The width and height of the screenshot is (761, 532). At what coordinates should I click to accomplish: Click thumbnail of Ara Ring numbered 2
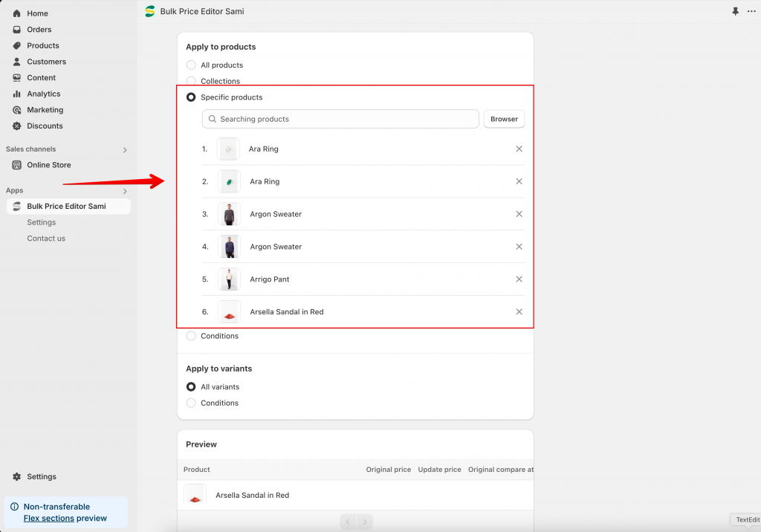[x=229, y=181]
